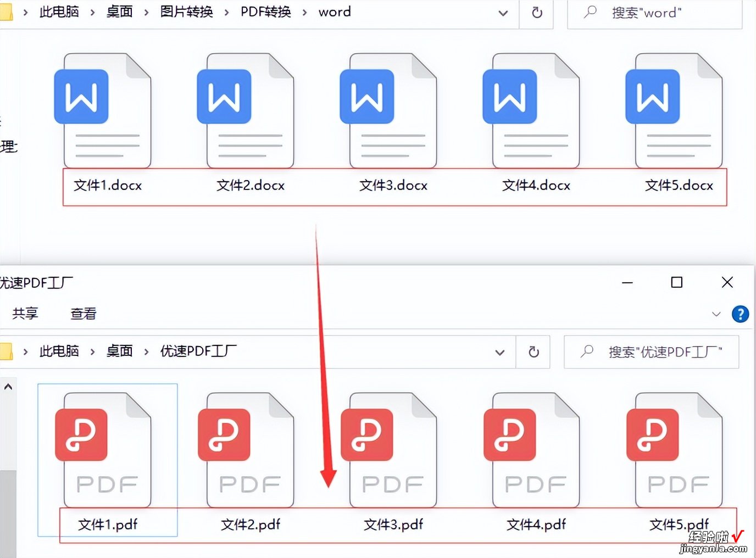Open the 共享 ribbon tab
The height and width of the screenshot is (558, 756).
click(x=25, y=314)
